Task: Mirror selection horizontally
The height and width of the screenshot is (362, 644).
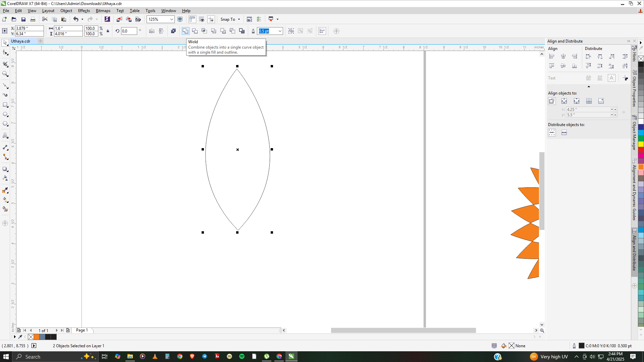Action: click(x=152, y=31)
